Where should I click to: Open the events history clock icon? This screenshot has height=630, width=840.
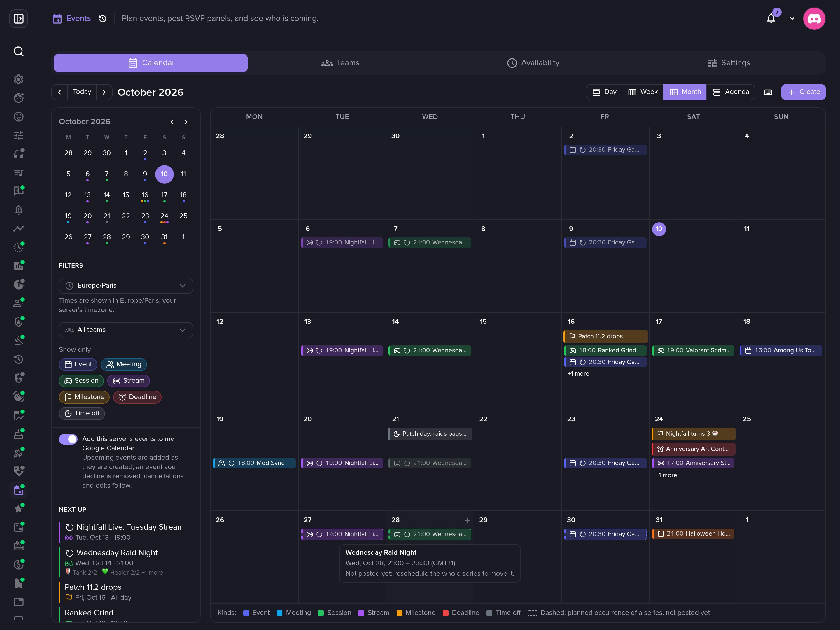[103, 19]
